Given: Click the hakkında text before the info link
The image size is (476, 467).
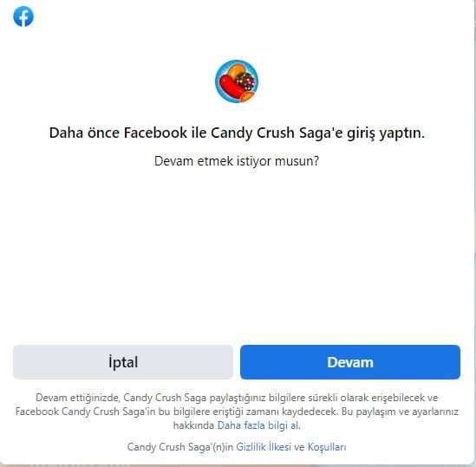Looking at the screenshot, I should coord(193,425).
